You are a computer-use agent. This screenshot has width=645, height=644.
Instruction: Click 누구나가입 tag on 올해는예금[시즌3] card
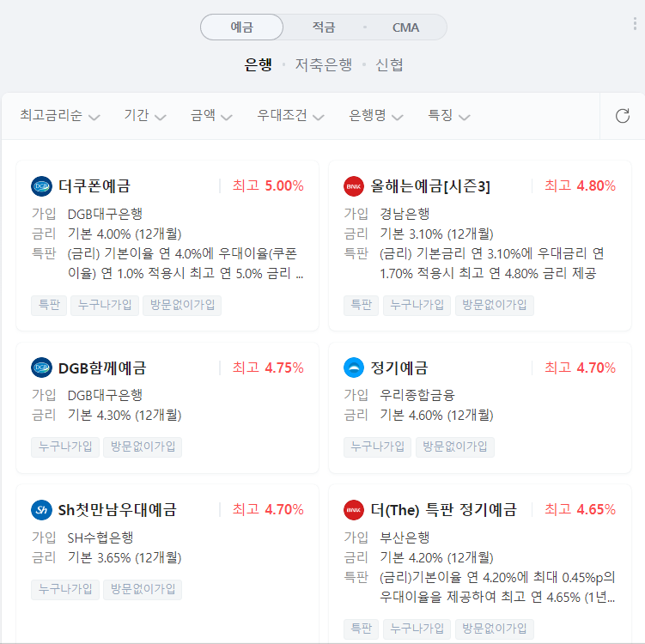coord(417,305)
